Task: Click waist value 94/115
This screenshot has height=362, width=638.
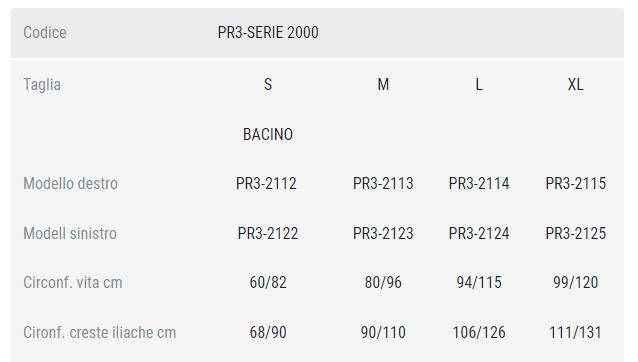Action: [x=479, y=282]
